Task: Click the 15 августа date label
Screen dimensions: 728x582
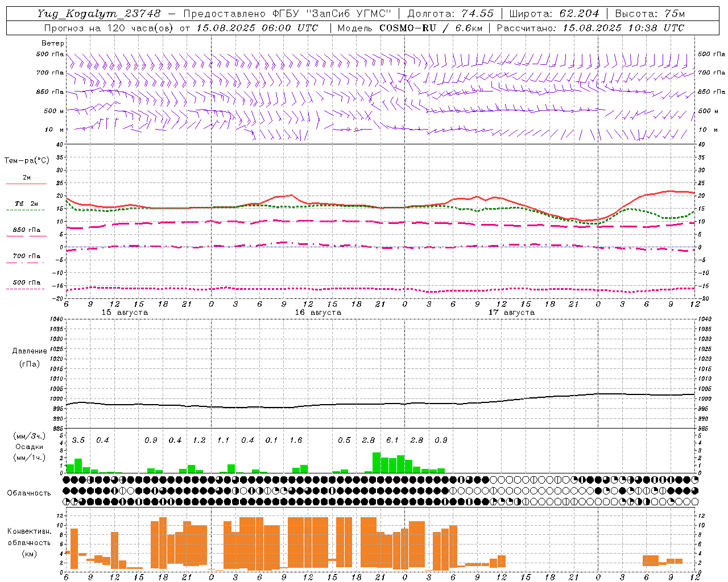Action: (x=125, y=313)
